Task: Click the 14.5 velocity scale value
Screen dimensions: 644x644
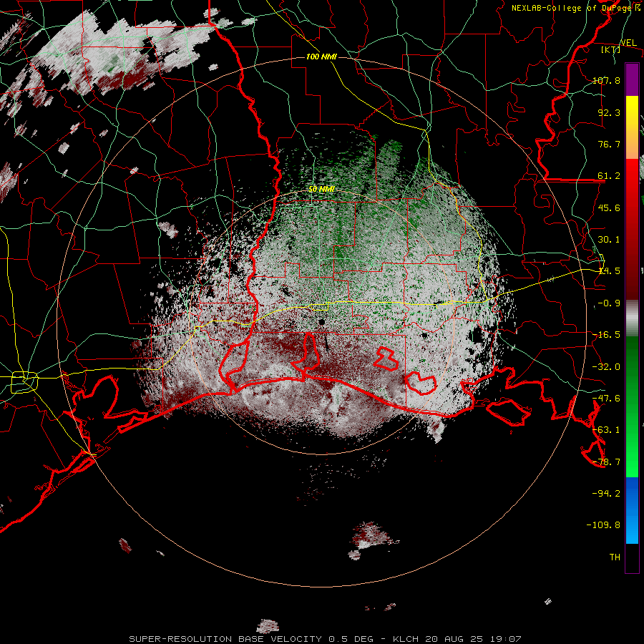Action: point(609,271)
